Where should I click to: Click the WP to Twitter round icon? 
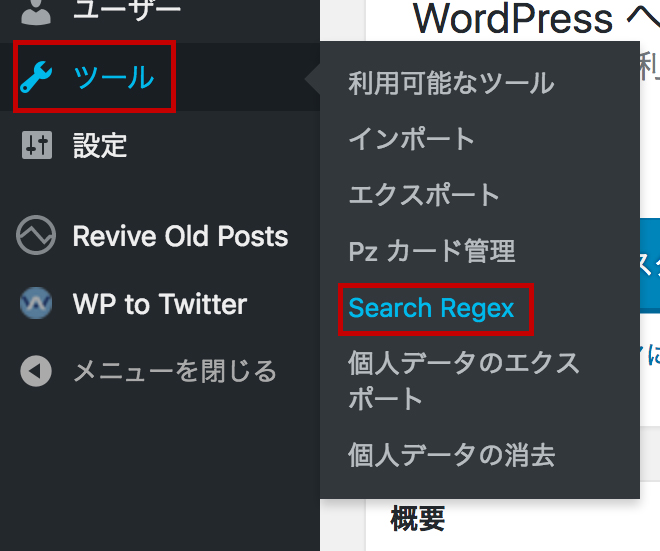click(x=36, y=303)
